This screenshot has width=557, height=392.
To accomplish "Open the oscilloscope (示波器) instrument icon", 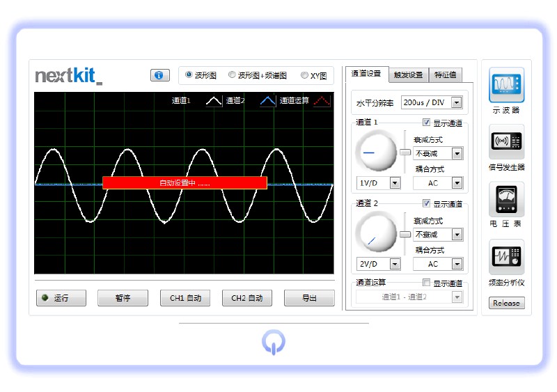I will 506,84.
